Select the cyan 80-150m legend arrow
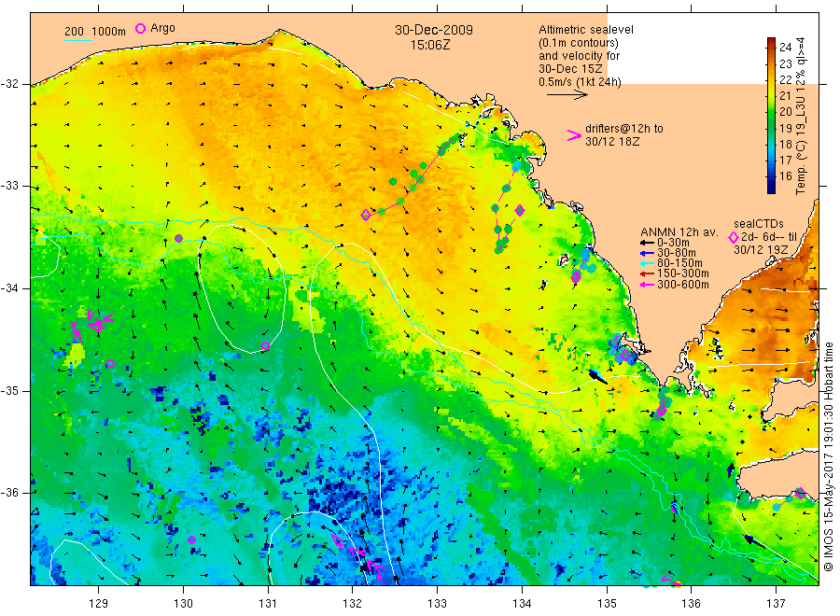The image size is (840, 616). click(647, 263)
